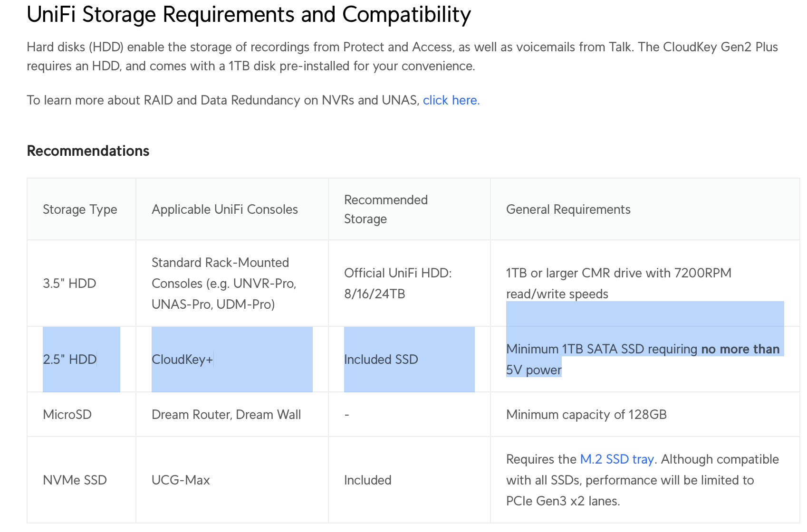Viewport: 807px width, 532px height.
Task: Click the UCG-Max console cell
Action: click(x=181, y=480)
